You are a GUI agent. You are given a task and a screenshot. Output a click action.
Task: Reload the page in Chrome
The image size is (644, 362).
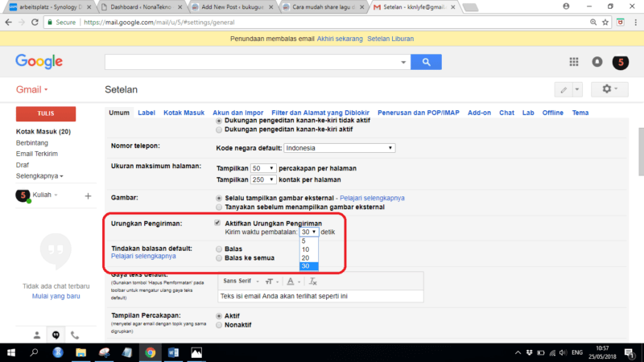[35, 23]
